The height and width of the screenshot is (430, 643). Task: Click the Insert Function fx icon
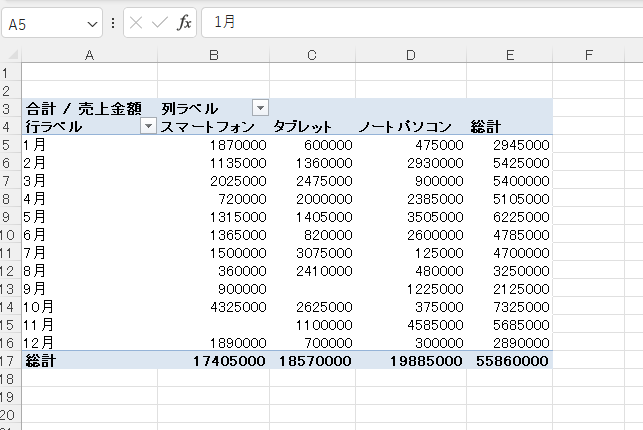pyautogui.click(x=184, y=23)
